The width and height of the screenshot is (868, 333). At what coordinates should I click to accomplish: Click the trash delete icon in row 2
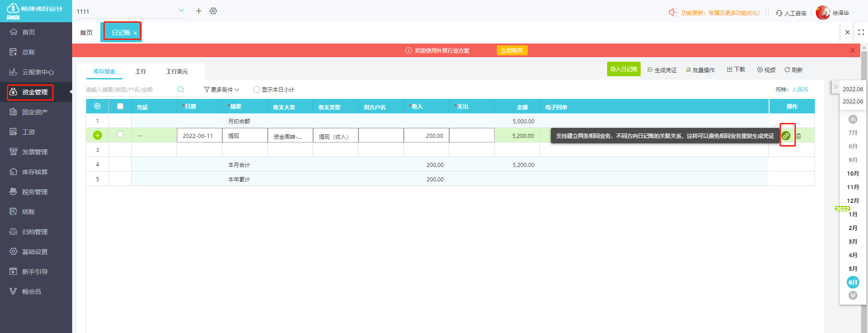coord(799,136)
